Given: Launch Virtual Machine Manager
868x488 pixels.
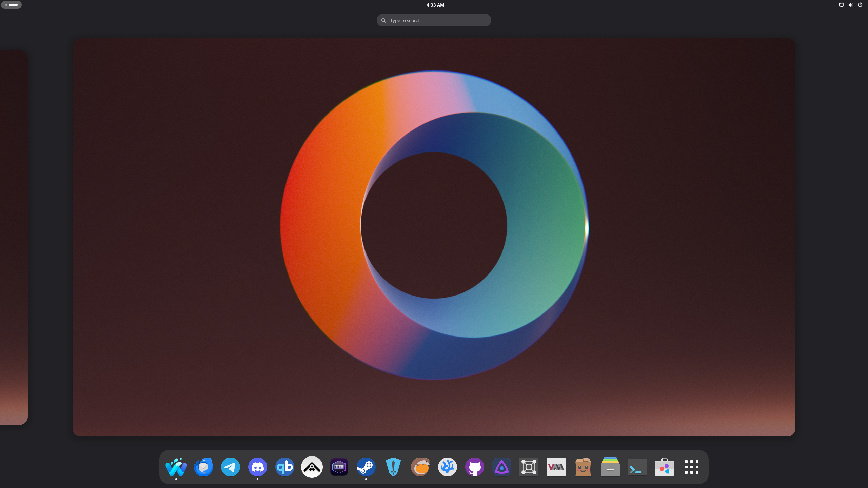Looking at the screenshot, I should tap(556, 467).
